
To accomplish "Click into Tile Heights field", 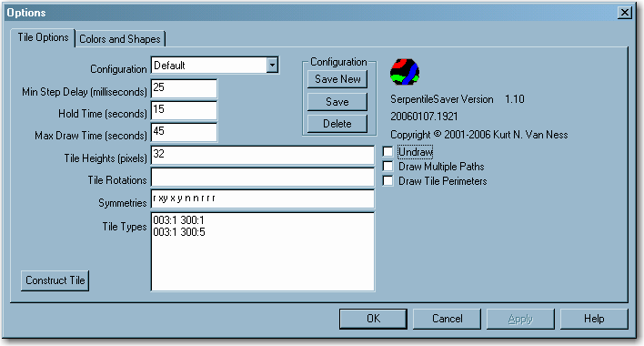I will point(263,156).
